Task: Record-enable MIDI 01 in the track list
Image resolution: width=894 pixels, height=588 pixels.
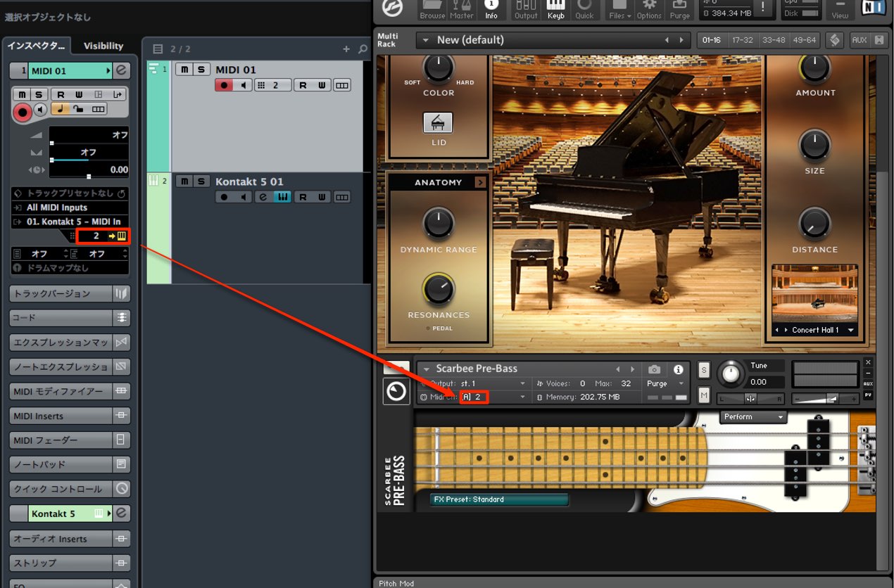Action: click(224, 85)
